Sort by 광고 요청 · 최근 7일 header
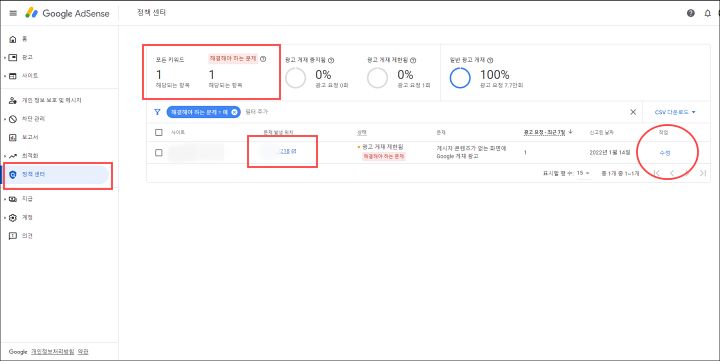The height and width of the screenshot is (361, 720). (544, 132)
